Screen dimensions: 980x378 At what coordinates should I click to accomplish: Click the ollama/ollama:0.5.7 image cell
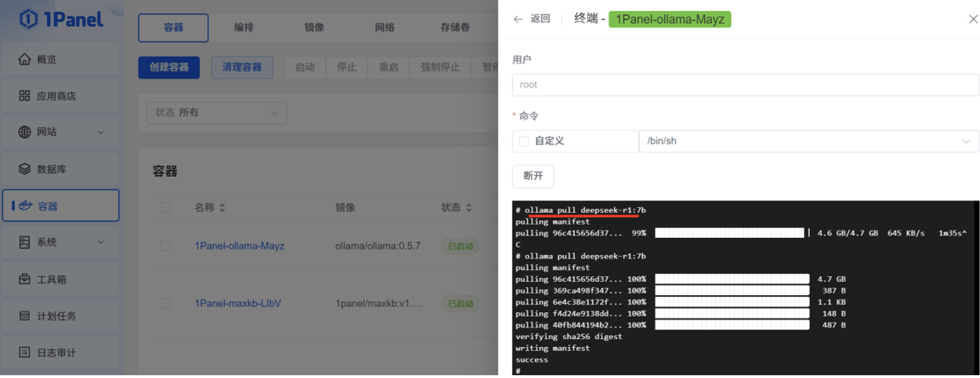click(378, 246)
